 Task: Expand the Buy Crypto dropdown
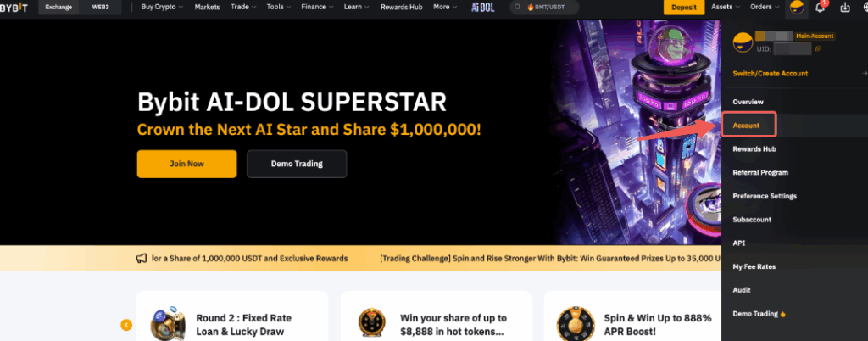(x=162, y=7)
